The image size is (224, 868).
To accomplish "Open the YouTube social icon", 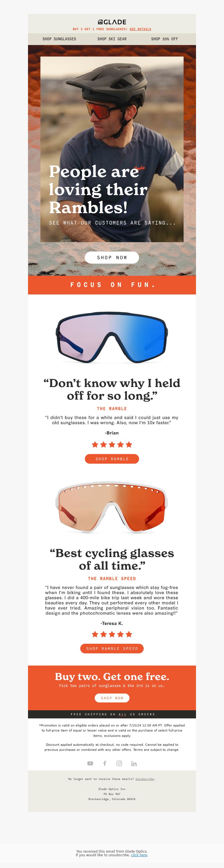I will (x=90, y=763).
